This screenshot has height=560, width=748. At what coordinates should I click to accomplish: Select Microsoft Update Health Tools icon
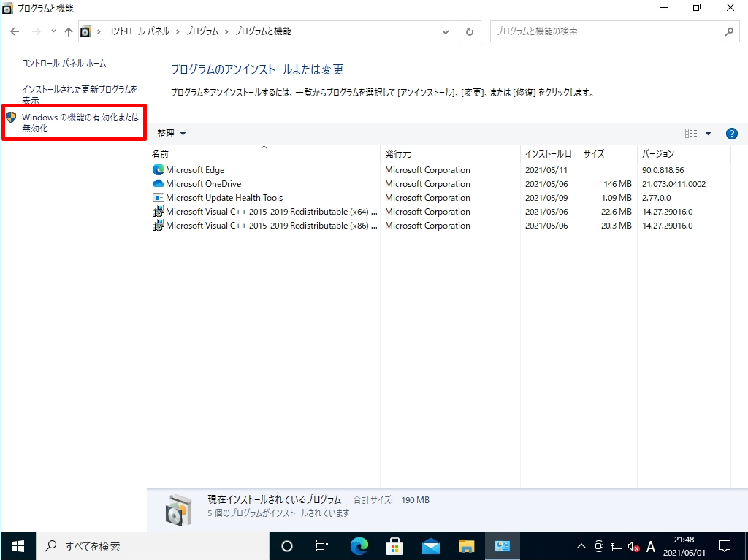coord(158,197)
